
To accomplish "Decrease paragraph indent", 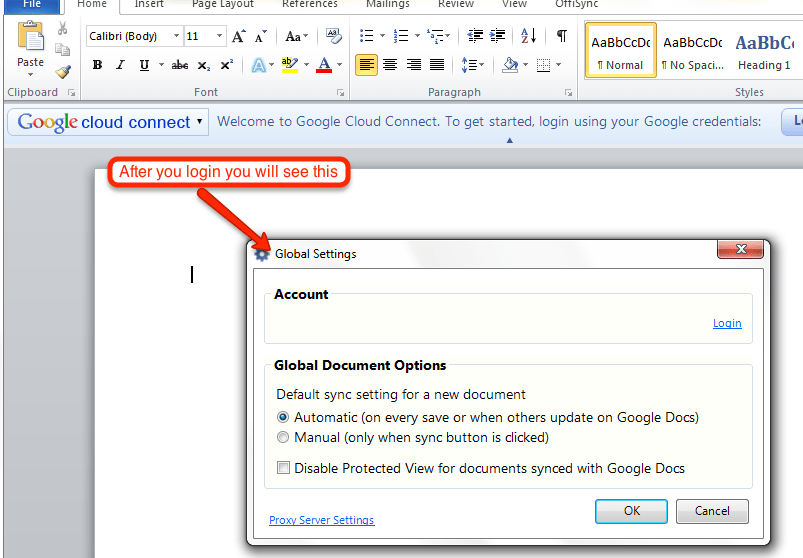I will tap(475, 36).
